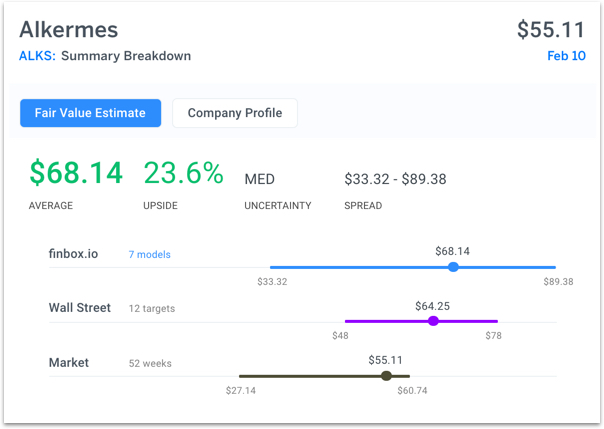Click the blue finbox.io average marker
Screen dimensions: 604x429
click(x=453, y=267)
